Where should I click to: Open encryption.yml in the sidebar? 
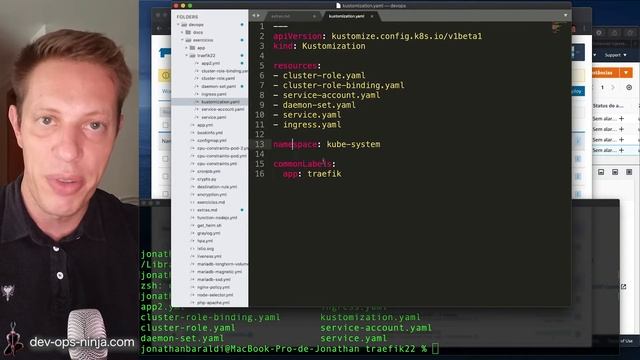212,195
